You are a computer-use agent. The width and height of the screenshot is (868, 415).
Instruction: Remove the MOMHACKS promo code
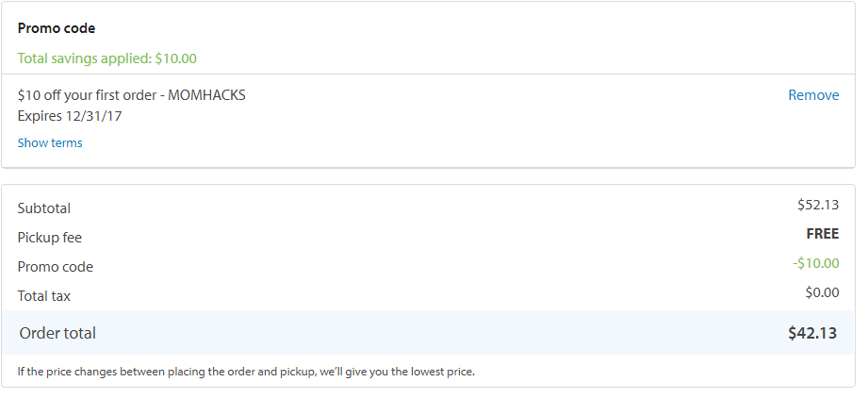tap(813, 95)
